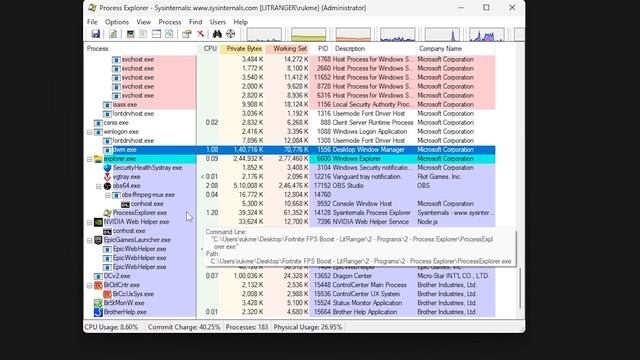Click the binoculars Find Handle or DLL icon
The height and width of the screenshot is (360, 640).
click(x=217, y=34)
